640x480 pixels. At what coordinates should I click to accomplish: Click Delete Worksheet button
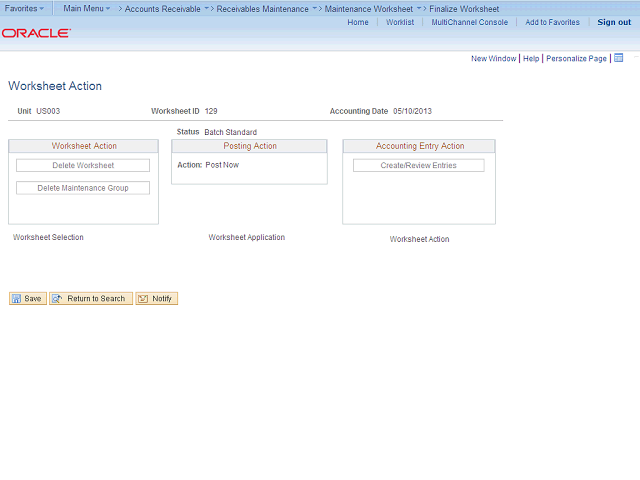tap(83, 165)
